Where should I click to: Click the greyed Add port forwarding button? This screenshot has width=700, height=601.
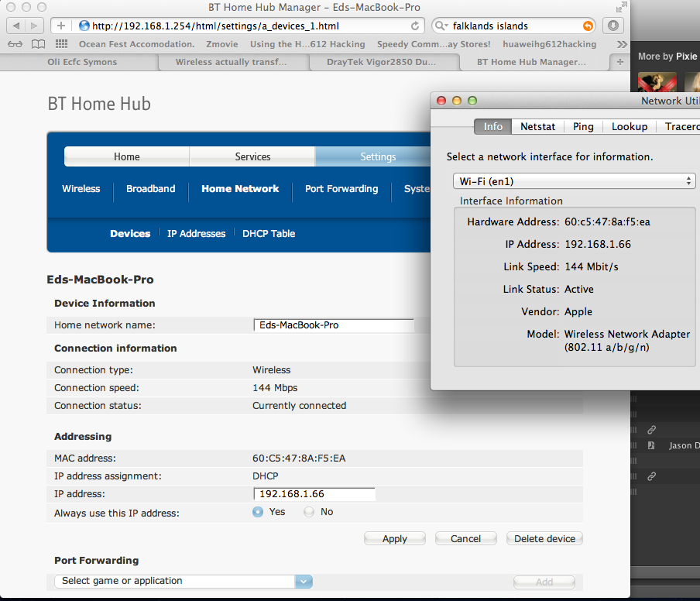pyautogui.click(x=544, y=582)
